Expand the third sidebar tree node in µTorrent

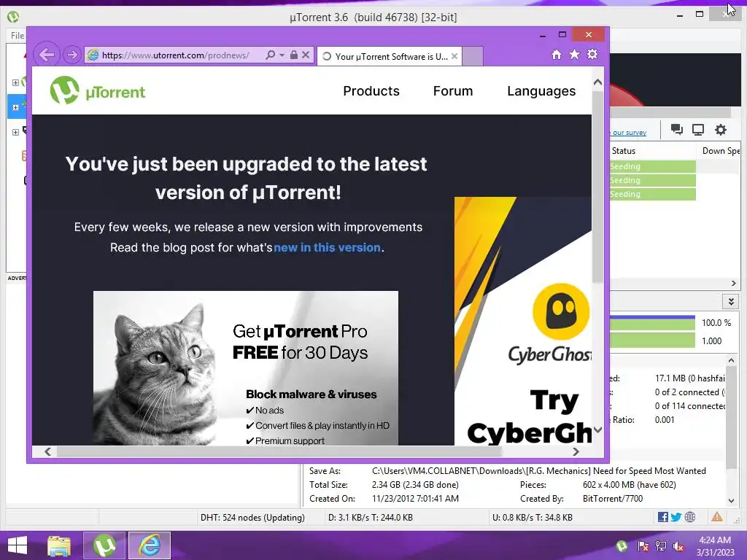coord(15,132)
